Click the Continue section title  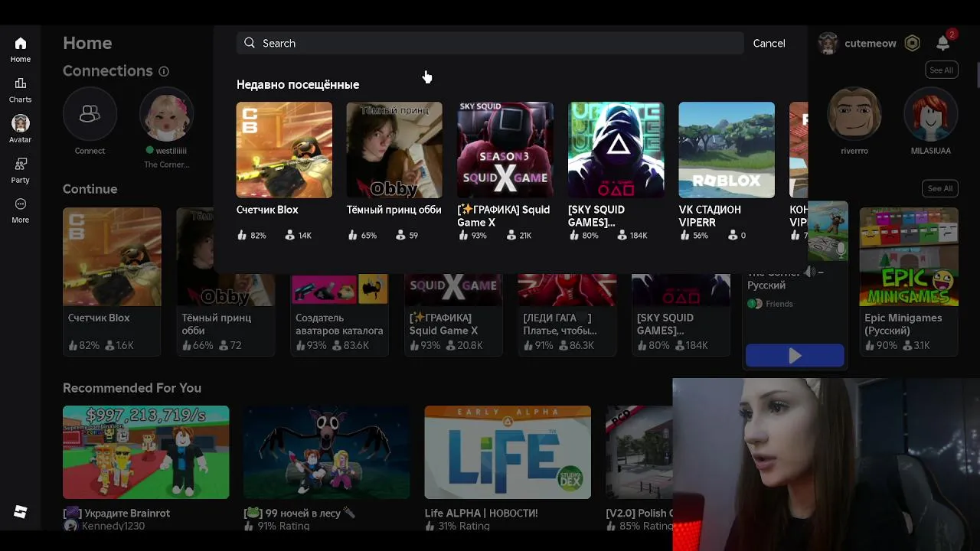click(90, 189)
